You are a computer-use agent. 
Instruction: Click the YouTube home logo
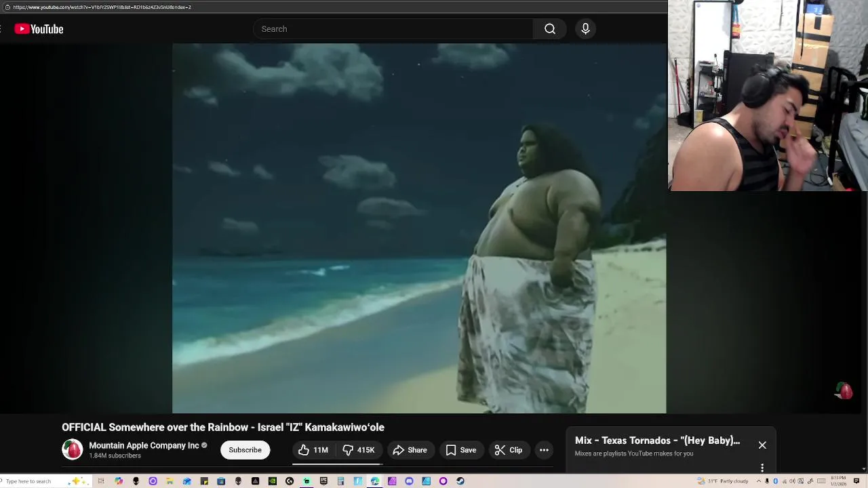(39, 29)
